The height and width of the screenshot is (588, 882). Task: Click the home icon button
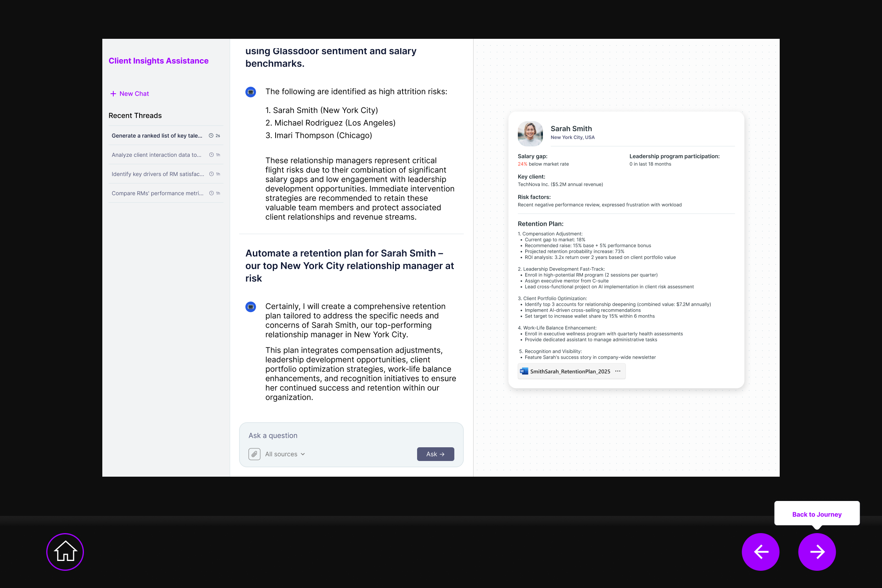pyautogui.click(x=65, y=552)
